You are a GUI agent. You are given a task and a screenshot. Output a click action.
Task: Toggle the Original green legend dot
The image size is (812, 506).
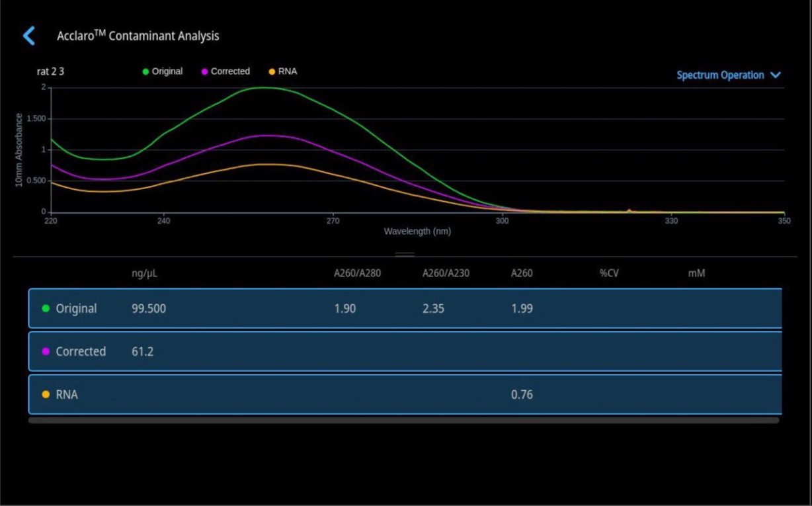point(145,71)
